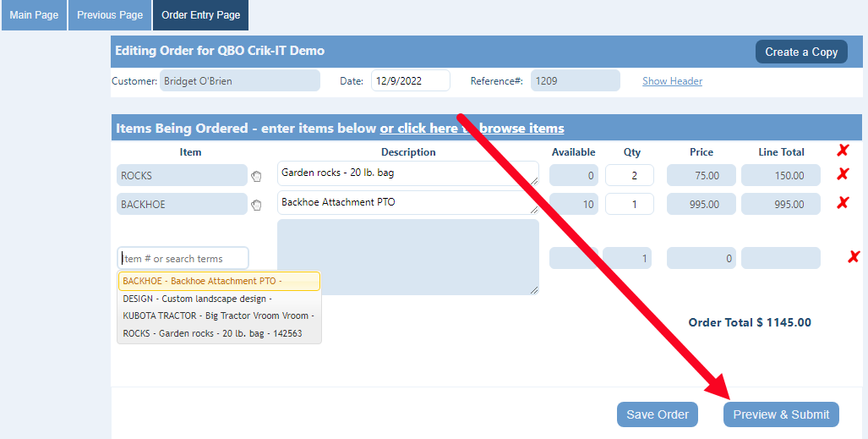868x439 pixels.
Task: Click the hand icon beside ROCKS item
Action: coord(257,176)
